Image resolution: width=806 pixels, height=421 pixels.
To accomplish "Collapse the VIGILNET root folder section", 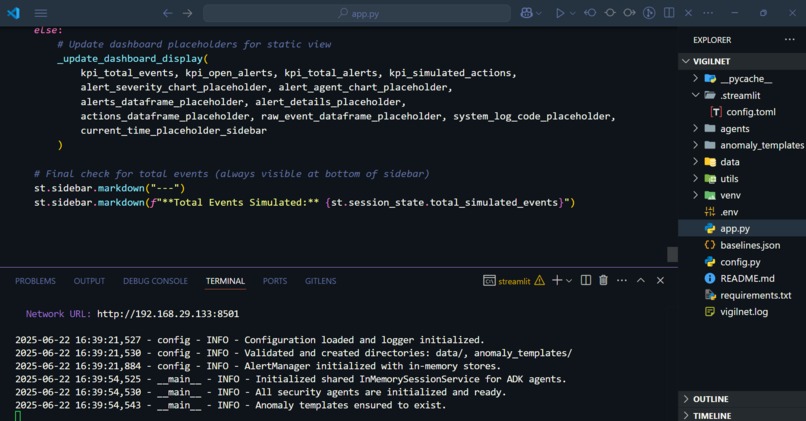I will click(x=742, y=61).
